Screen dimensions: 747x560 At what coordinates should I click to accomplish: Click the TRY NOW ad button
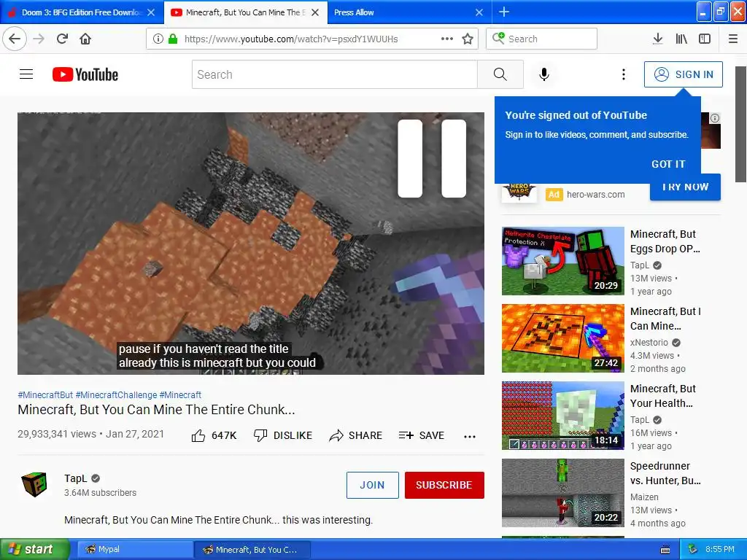(x=685, y=187)
